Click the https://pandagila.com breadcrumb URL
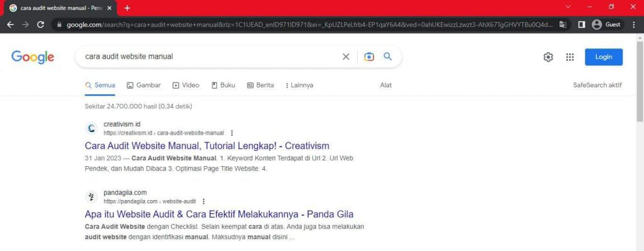 pos(150,201)
